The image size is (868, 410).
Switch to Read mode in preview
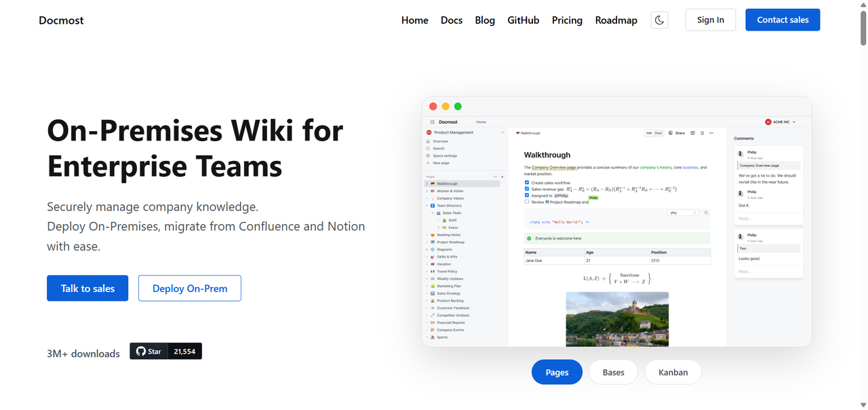tap(658, 133)
